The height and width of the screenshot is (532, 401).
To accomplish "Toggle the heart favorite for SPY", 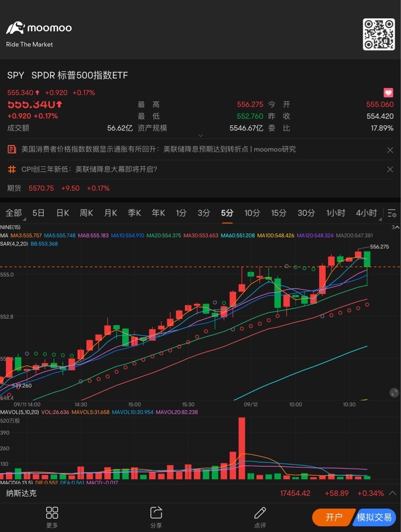I will [387, 93].
